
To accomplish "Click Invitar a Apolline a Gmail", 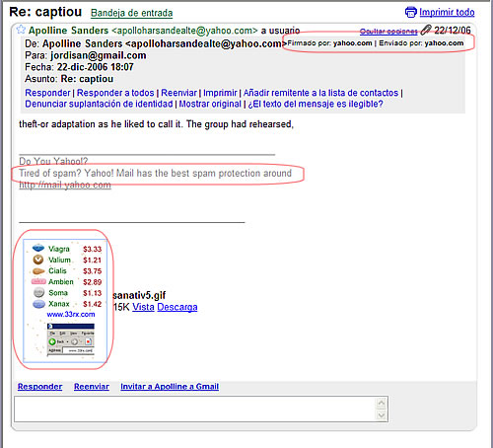I will pyautogui.click(x=170, y=387).
